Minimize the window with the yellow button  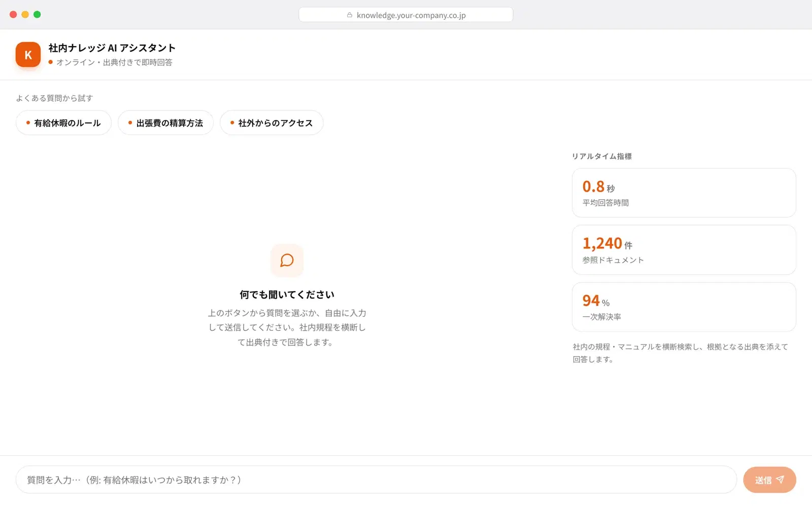click(25, 14)
